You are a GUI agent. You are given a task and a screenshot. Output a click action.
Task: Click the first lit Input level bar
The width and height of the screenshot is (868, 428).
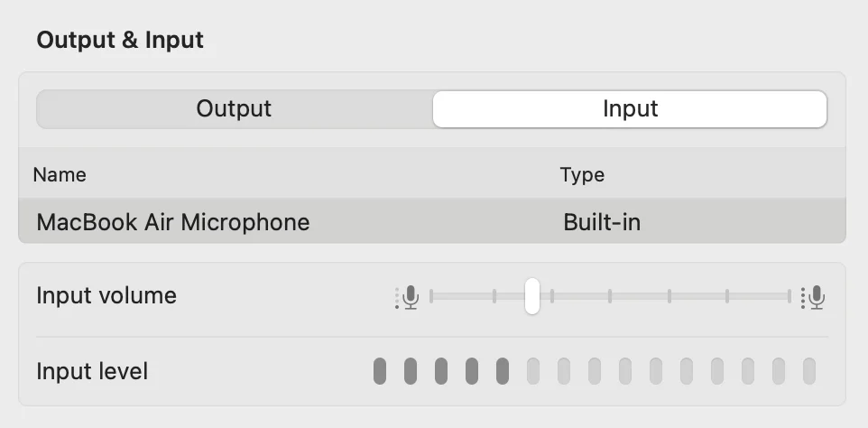[380, 370]
